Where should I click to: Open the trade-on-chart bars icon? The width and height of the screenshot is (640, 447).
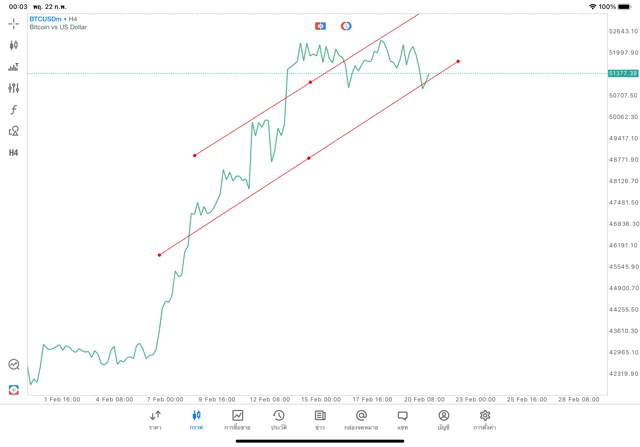click(x=14, y=67)
